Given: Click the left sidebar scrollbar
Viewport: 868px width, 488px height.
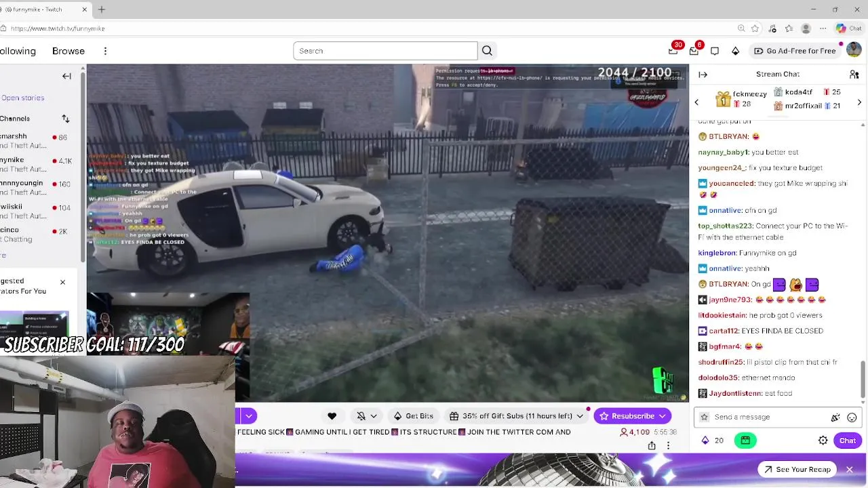Looking at the screenshot, I should coord(83,166).
